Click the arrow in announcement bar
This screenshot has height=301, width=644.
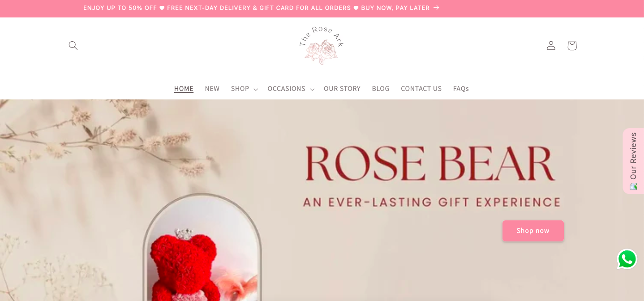point(436,8)
